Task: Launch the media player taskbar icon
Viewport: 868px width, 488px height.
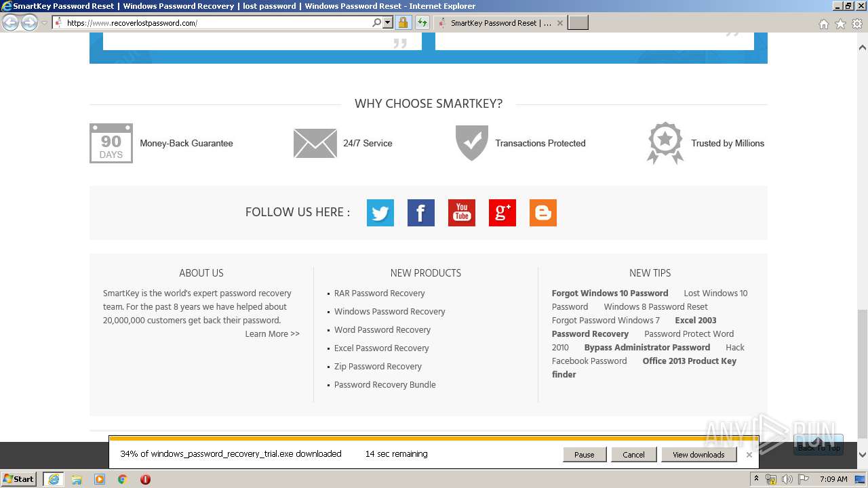Action: point(100,479)
